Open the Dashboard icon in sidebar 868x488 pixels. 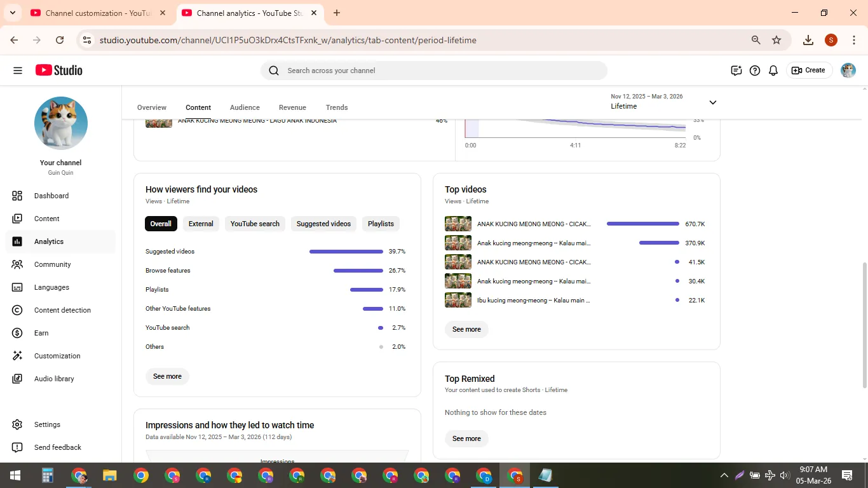[17, 196]
